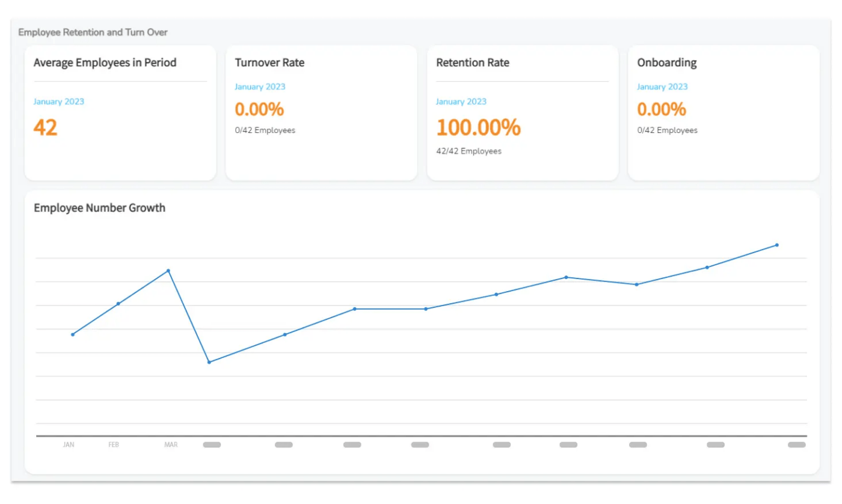This screenshot has width=842, height=504.
Task: Click the 0.00% value under Onboarding
Action: 662,109
